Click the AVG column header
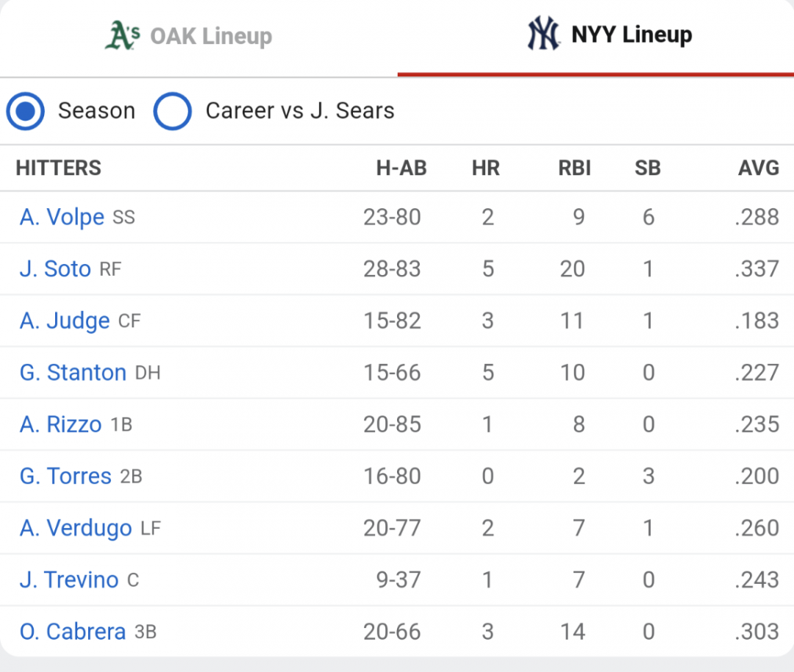 pos(758,168)
